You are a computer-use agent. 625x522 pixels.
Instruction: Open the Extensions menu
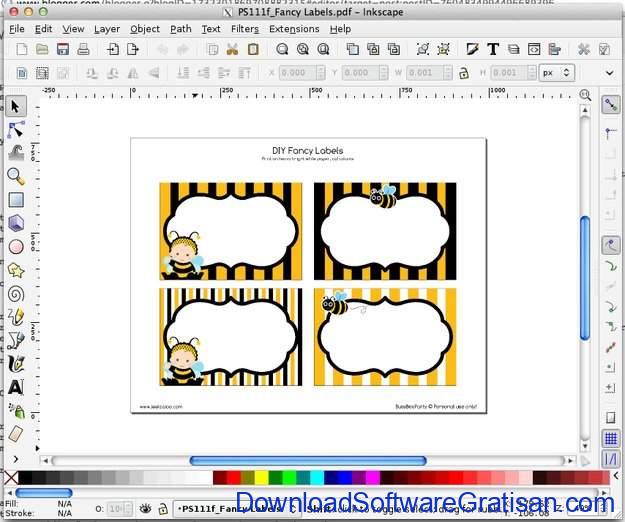[294, 29]
